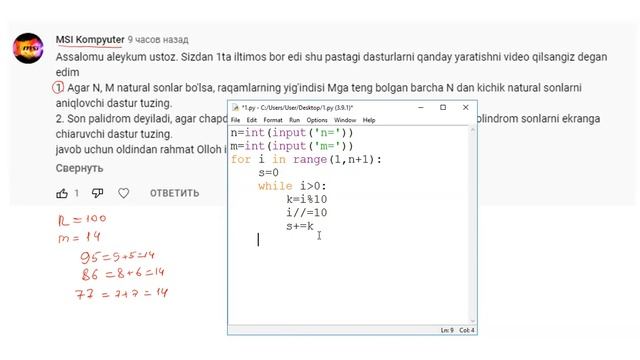Close the 1.py IDLE window
Viewport: 640px width, 360px height.
(465, 107)
